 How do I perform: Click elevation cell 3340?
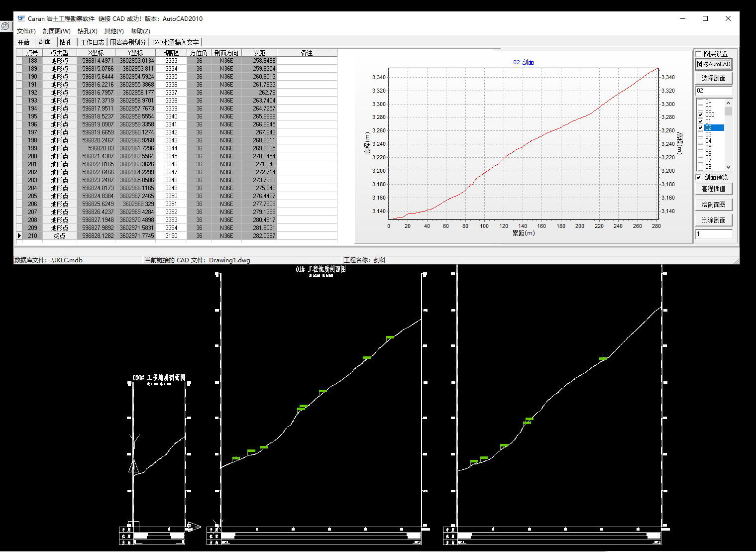tap(171, 116)
